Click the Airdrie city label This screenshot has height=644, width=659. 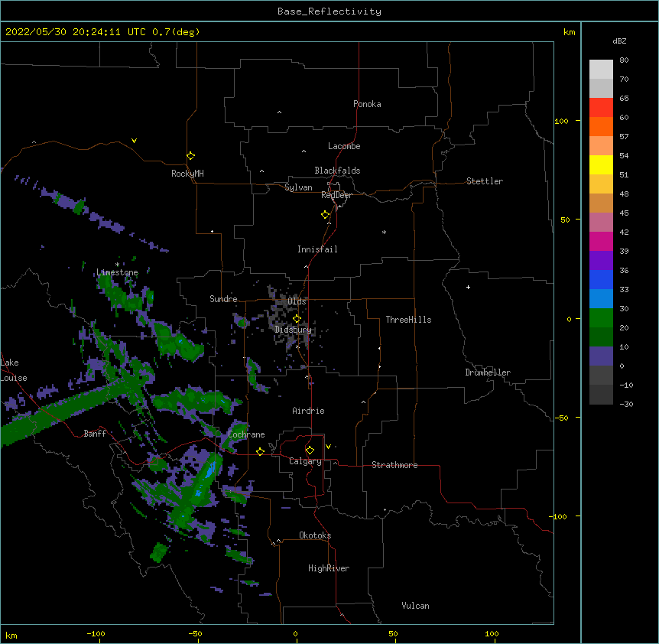tap(308, 411)
